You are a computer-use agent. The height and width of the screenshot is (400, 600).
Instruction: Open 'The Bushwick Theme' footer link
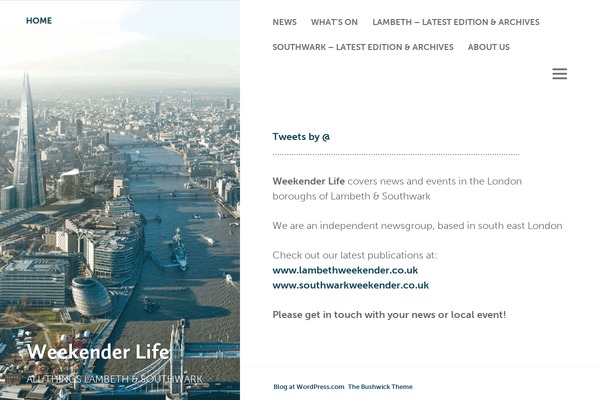pos(380,387)
